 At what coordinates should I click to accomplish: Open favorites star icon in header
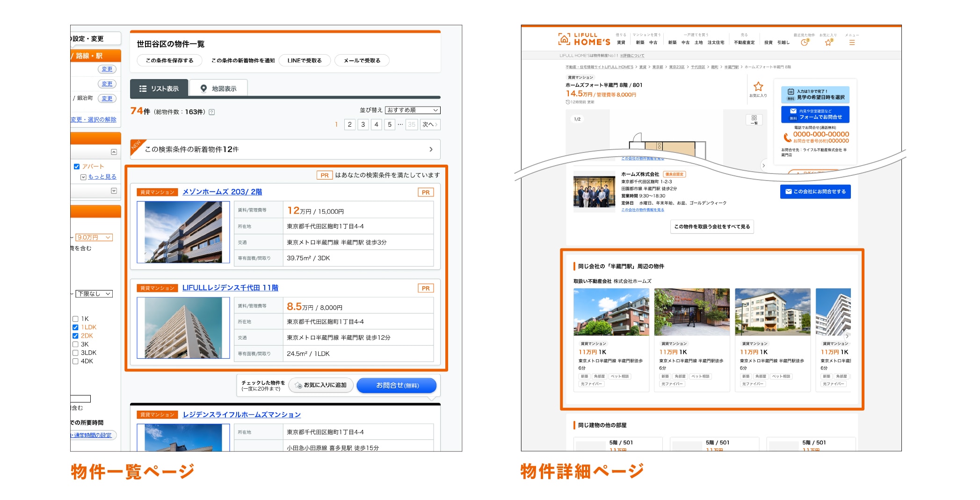[x=828, y=43]
